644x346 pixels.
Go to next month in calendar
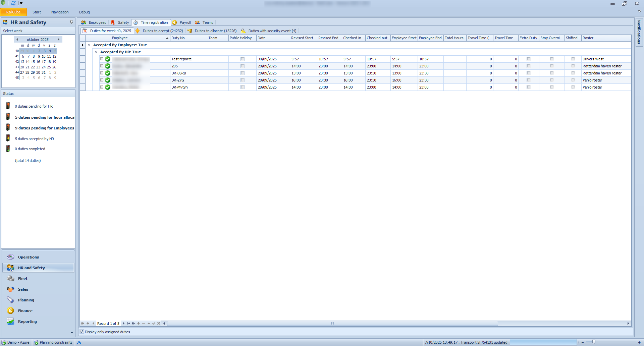59,40
